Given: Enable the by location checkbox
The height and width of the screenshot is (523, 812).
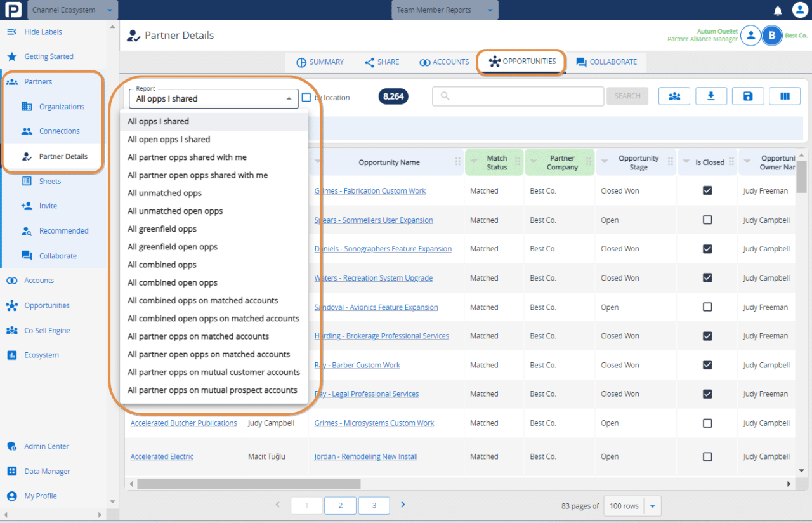Looking at the screenshot, I should tap(306, 97).
